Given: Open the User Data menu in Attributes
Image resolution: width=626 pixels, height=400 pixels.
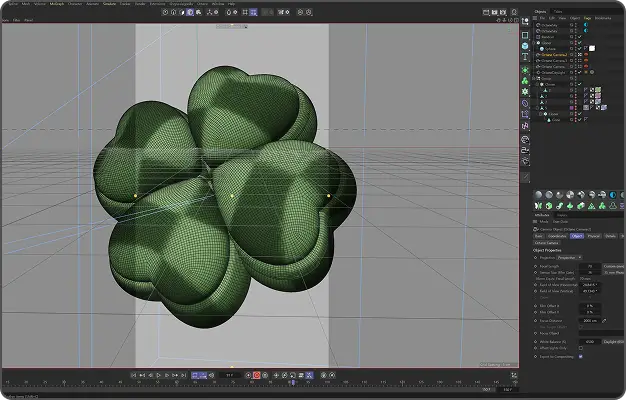Looking at the screenshot, I should tap(560, 222).
